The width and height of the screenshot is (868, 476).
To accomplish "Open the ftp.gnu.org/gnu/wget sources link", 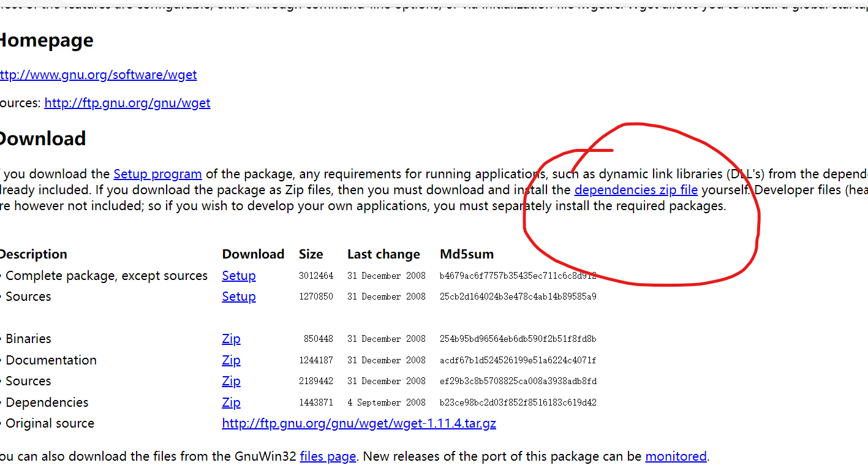I will pyautogui.click(x=127, y=103).
